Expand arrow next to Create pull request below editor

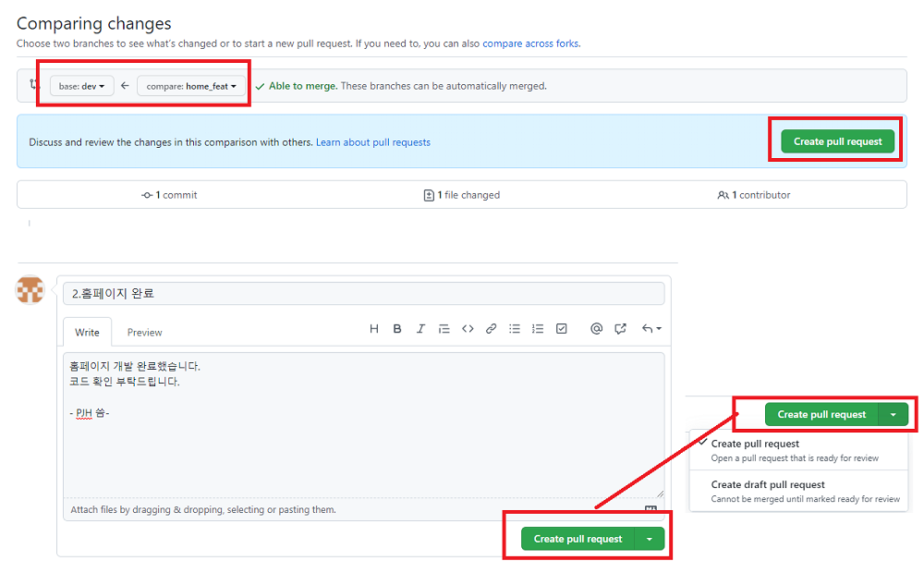point(650,539)
